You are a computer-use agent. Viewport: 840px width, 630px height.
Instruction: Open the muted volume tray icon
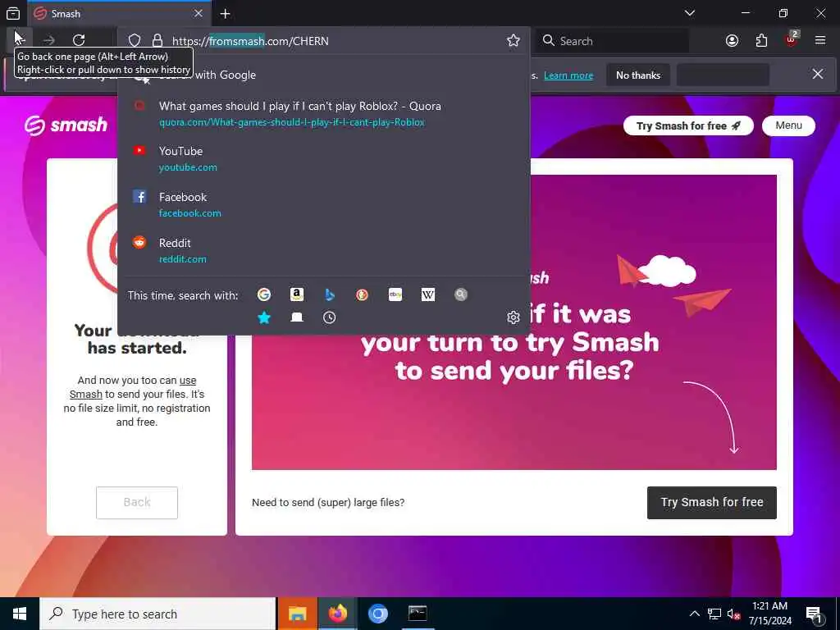(733, 614)
